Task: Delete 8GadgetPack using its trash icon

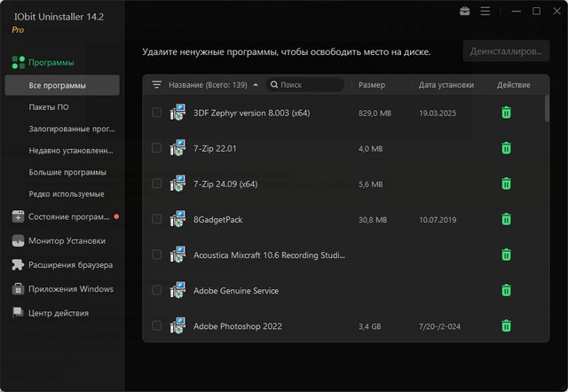Action: click(506, 219)
